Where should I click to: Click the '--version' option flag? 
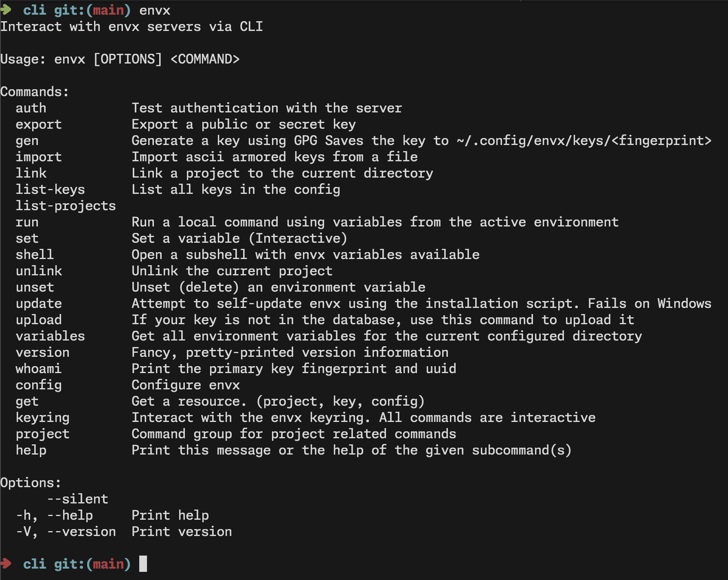coord(81,532)
